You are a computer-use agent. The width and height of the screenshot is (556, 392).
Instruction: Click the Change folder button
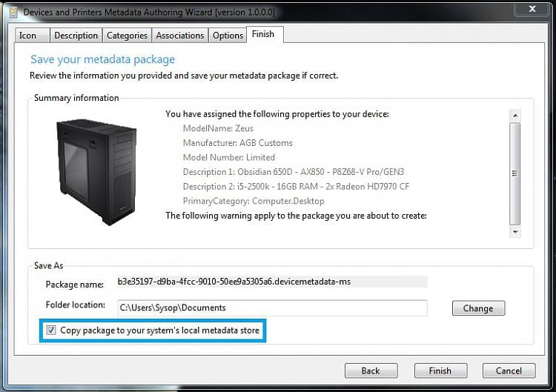tap(478, 308)
